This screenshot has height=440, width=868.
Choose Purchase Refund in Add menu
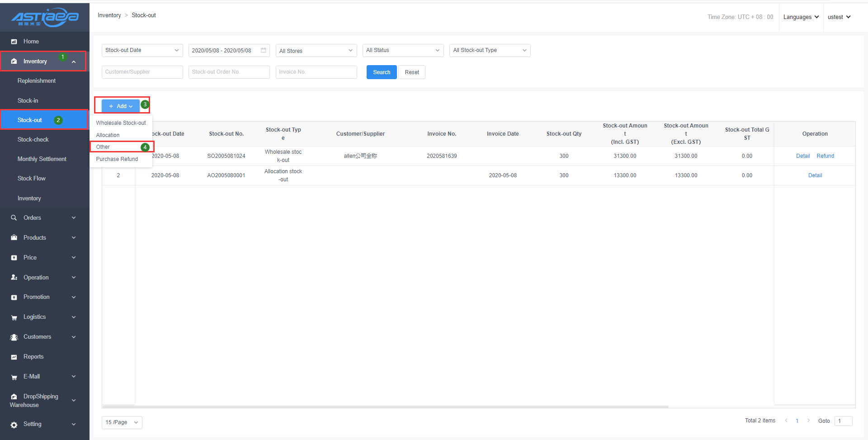tap(117, 159)
